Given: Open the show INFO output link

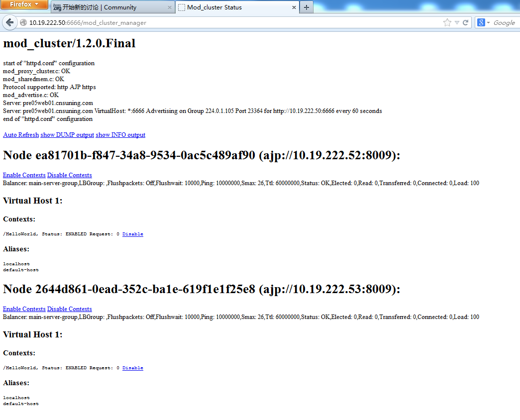Looking at the screenshot, I should click(x=120, y=135).
